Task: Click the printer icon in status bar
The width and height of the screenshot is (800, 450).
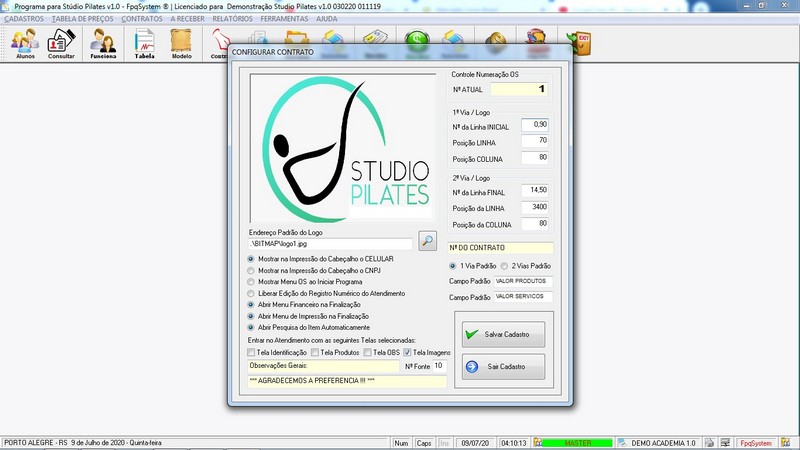Action: (709, 443)
